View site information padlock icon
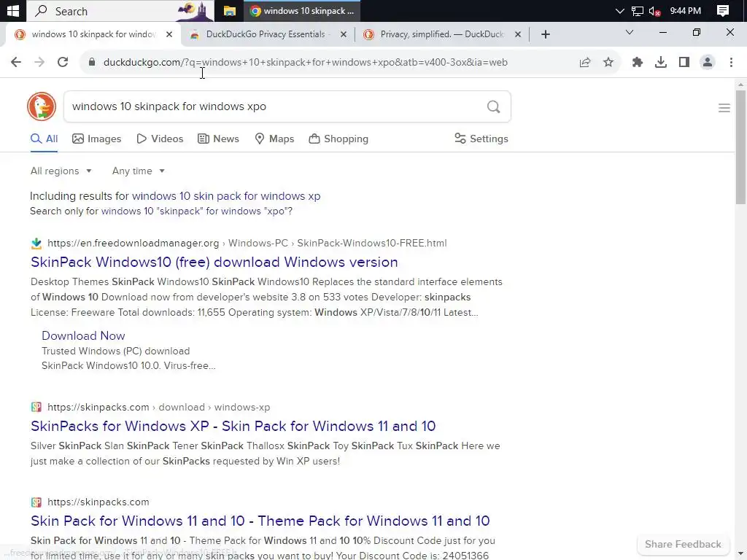747x560 pixels. [92, 62]
